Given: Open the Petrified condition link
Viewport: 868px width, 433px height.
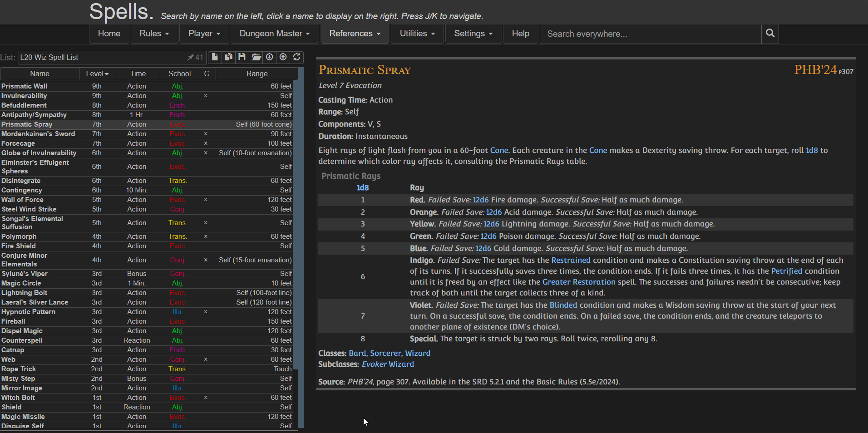Looking at the screenshot, I should (x=787, y=271).
